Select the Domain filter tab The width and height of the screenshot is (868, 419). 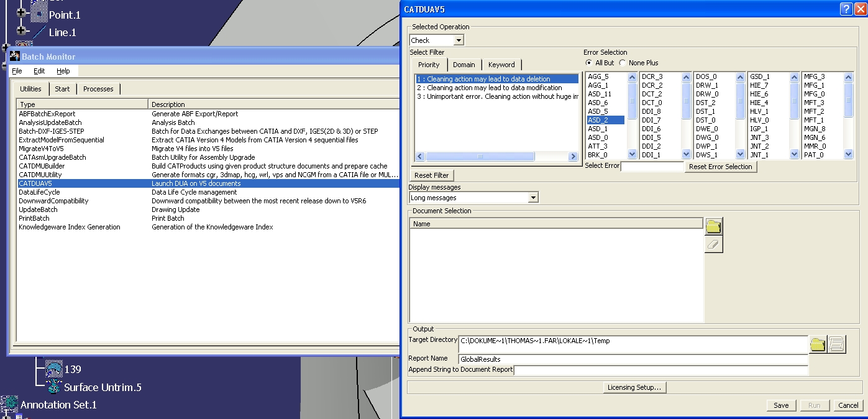pos(464,65)
